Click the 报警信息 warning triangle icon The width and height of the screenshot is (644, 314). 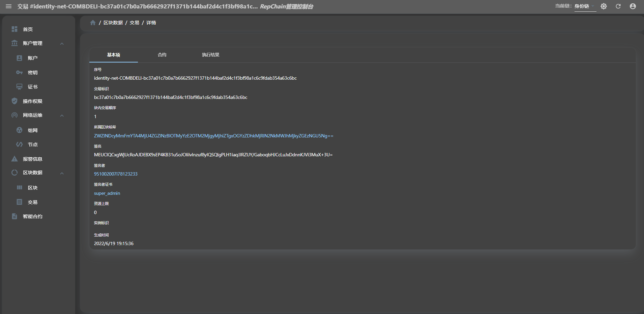(x=14, y=159)
